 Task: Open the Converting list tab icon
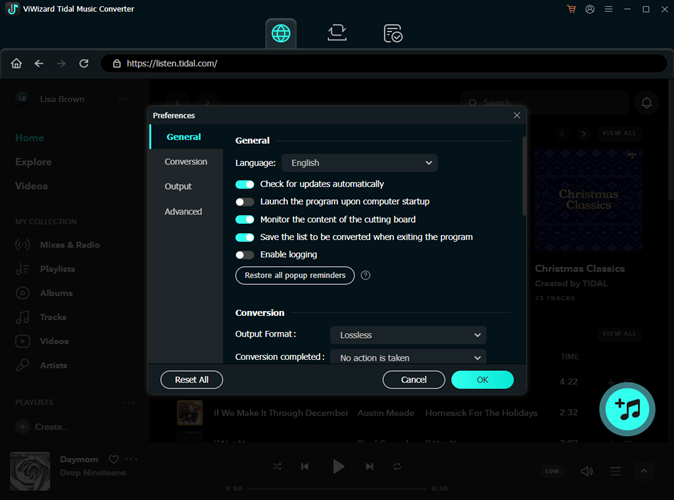(x=337, y=33)
